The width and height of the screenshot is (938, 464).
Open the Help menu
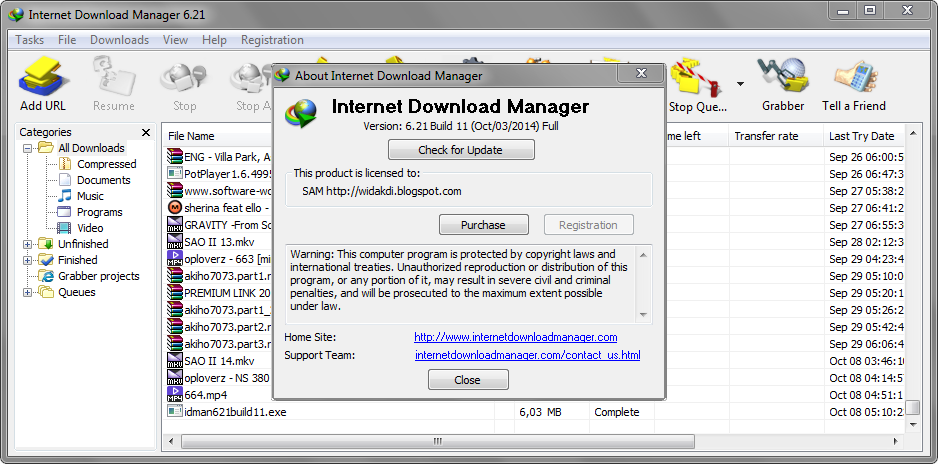coord(214,40)
